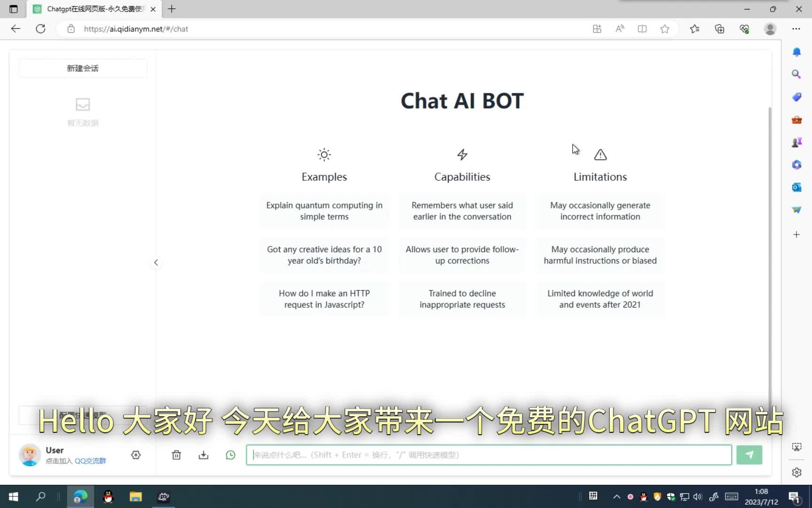Click the 新建会话 new chat button
The width and height of the screenshot is (812, 508).
point(83,68)
